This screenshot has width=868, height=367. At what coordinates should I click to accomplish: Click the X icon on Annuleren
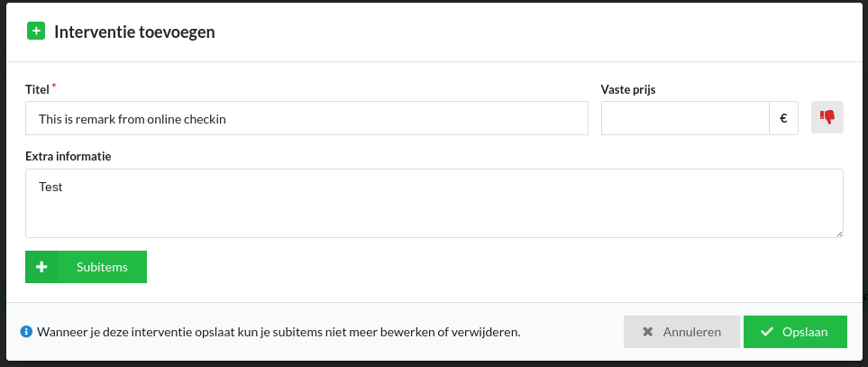pyautogui.click(x=648, y=332)
